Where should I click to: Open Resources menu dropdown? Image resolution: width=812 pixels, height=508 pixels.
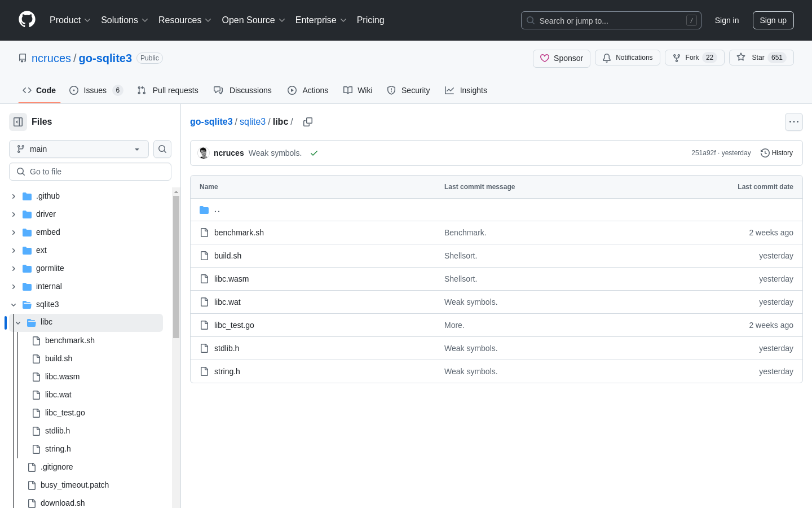click(185, 20)
